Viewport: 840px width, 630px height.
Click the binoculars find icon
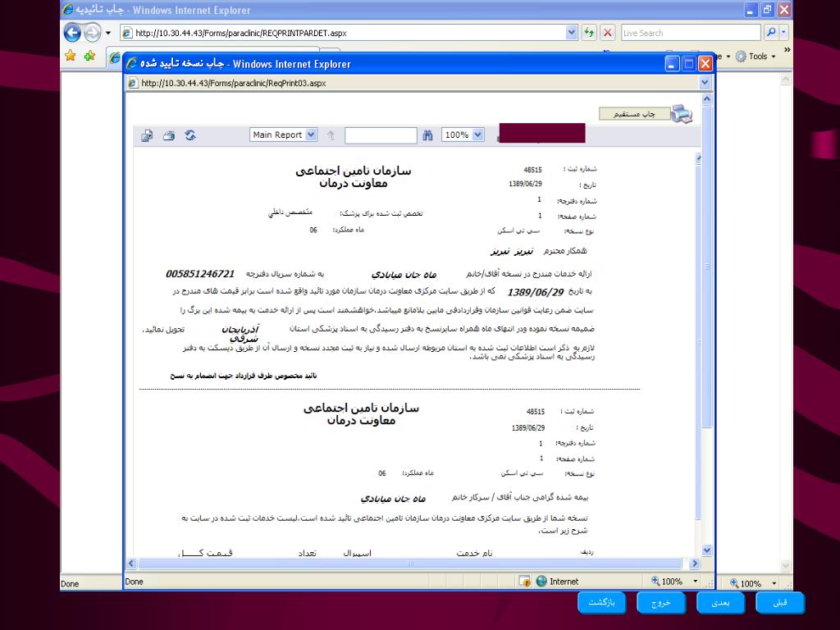point(427,135)
